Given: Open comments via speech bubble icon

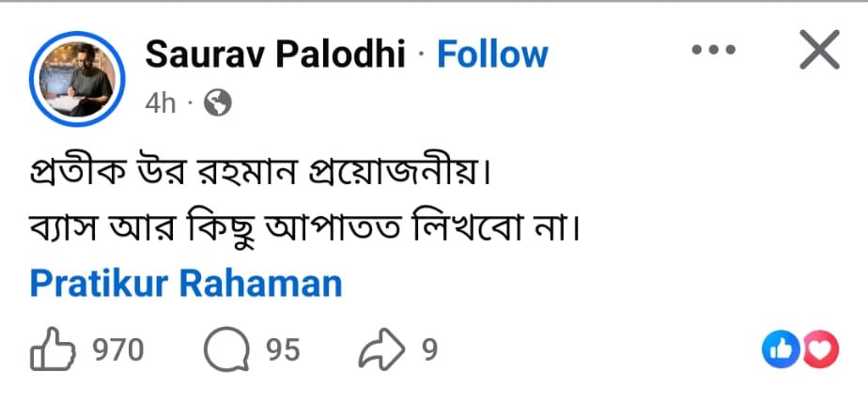Looking at the screenshot, I should [x=224, y=350].
